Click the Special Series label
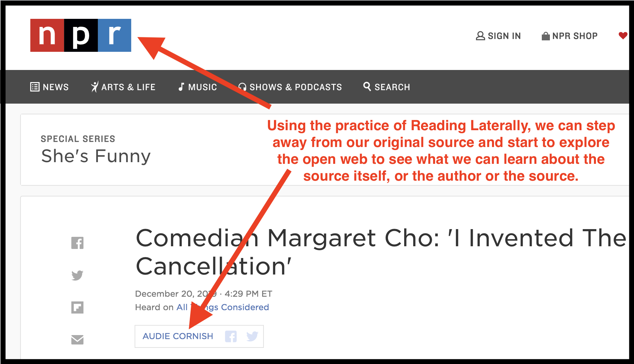 coord(78,139)
